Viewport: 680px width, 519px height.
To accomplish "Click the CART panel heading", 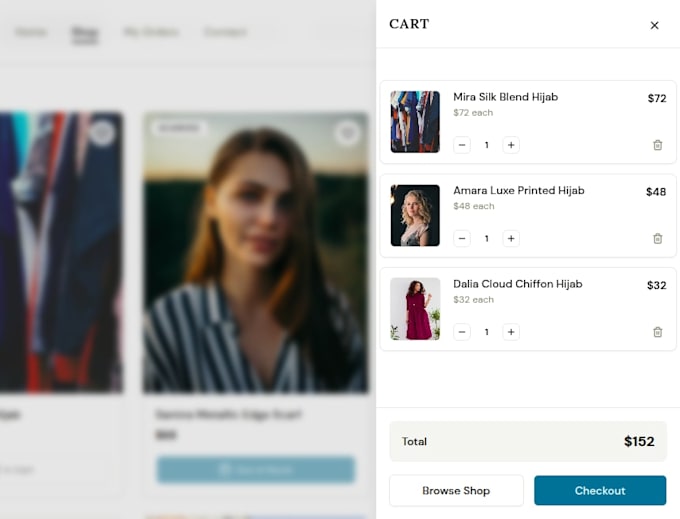I will (409, 24).
